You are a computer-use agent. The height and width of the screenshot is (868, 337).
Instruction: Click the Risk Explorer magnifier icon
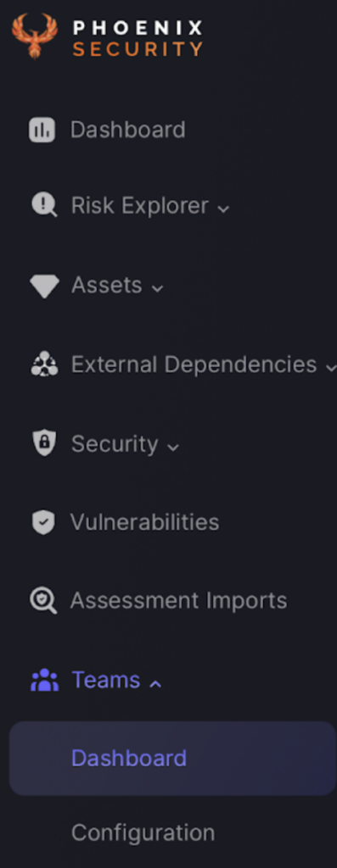44,205
